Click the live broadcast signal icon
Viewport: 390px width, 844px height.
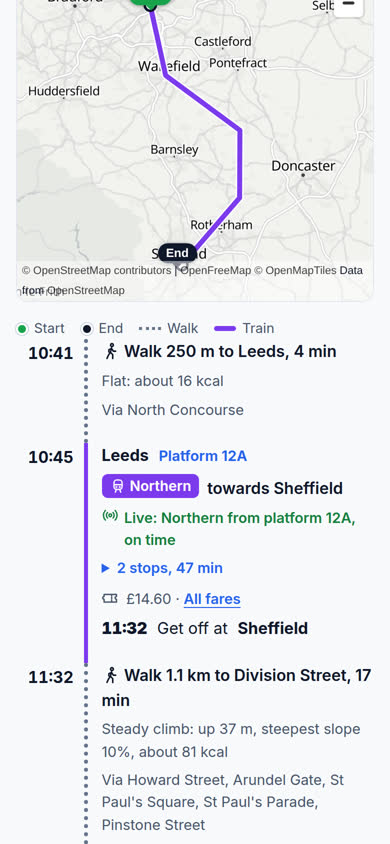(x=110, y=516)
